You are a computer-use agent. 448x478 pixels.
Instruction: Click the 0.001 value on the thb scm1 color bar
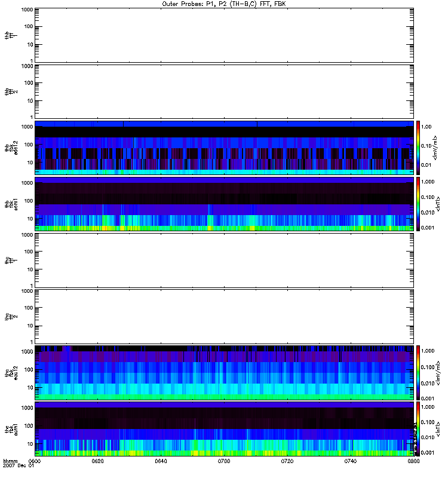(428, 228)
